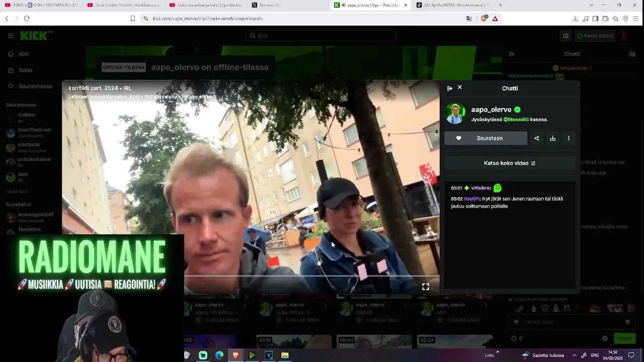Download the clip with the download icon
Screen dimensions: 644x362
[x=552, y=138]
